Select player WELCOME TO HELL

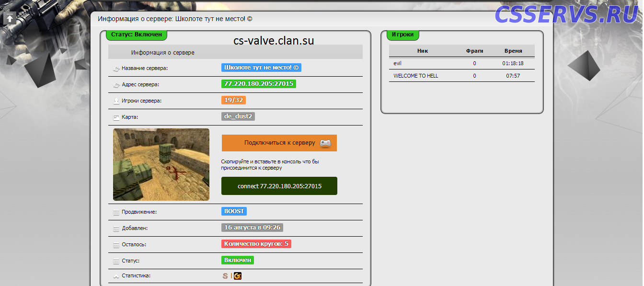415,76
